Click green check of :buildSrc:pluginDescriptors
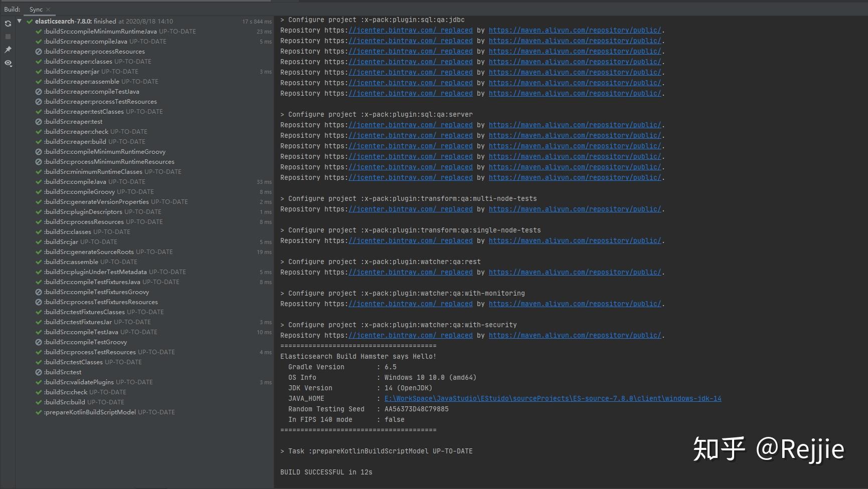This screenshot has height=489, width=868. [x=39, y=212]
